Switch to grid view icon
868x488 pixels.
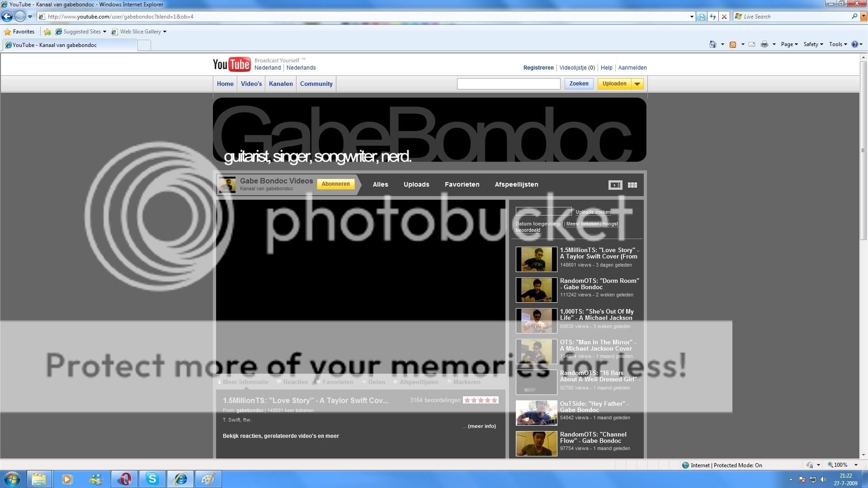[x=632, y=185]
